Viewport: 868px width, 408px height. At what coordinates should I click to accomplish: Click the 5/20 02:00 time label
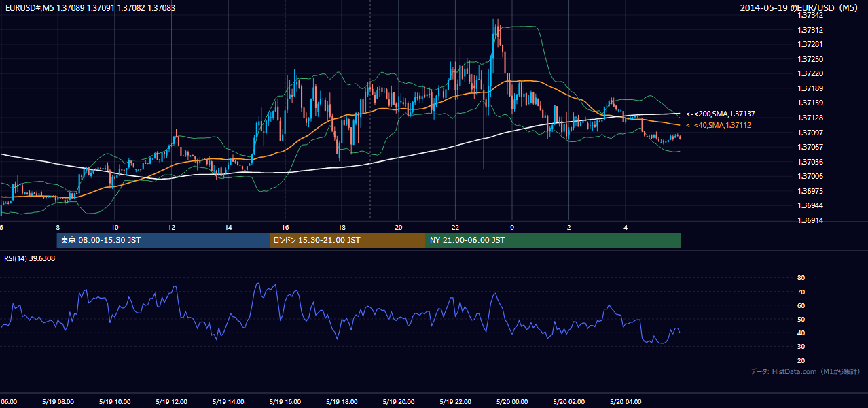(x=568, y=401)
